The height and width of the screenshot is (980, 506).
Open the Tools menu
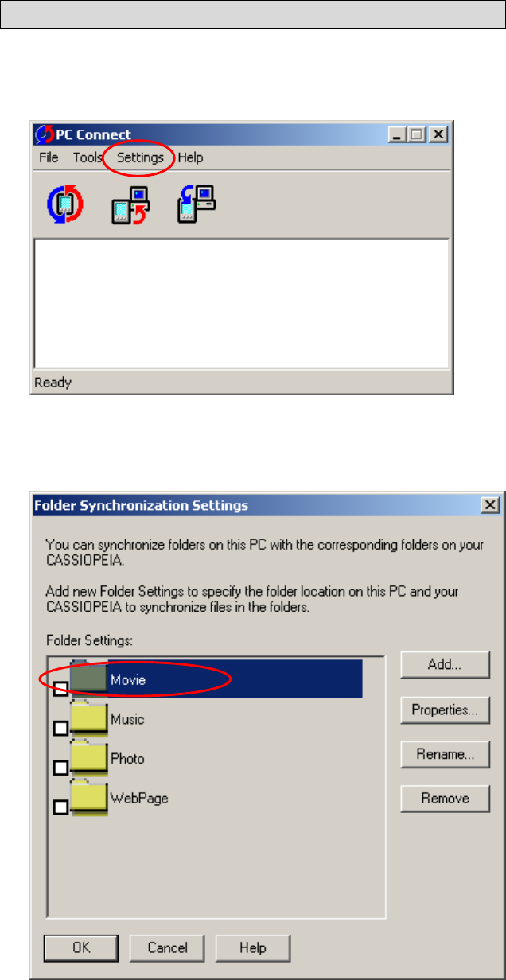point(88,157)
